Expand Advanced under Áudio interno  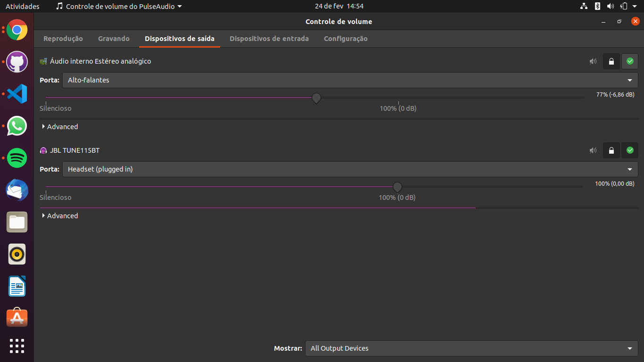[60, 127]
